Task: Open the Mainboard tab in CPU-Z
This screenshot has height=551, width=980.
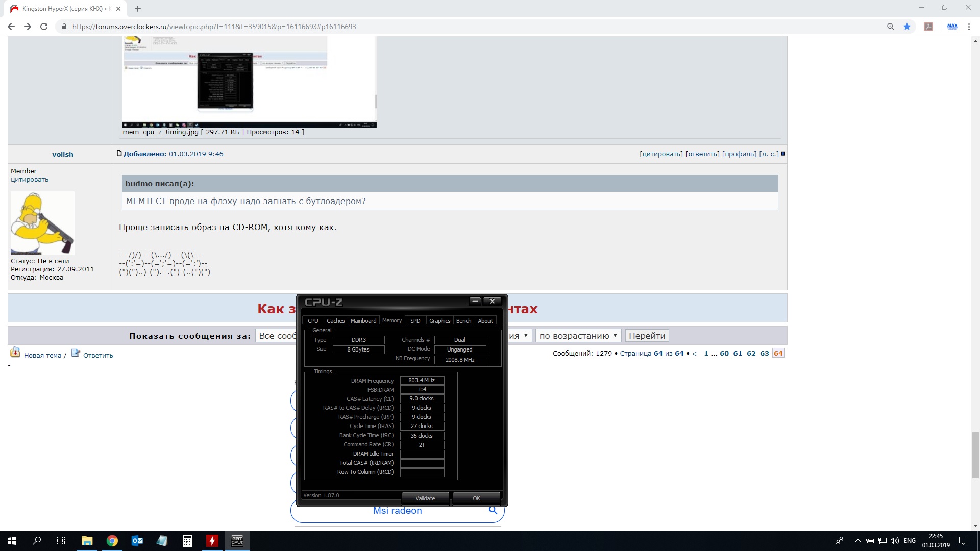Action: tap(363, 321)
